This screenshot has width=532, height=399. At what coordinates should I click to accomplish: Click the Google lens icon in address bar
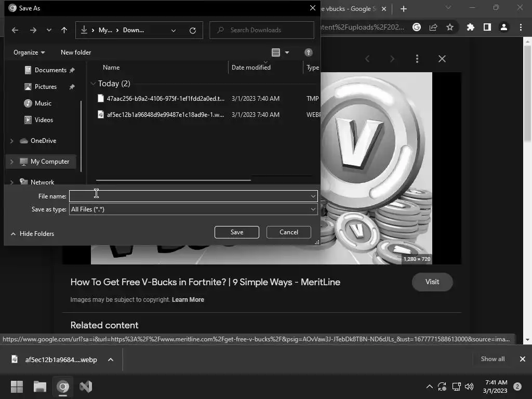coord(417,27)
